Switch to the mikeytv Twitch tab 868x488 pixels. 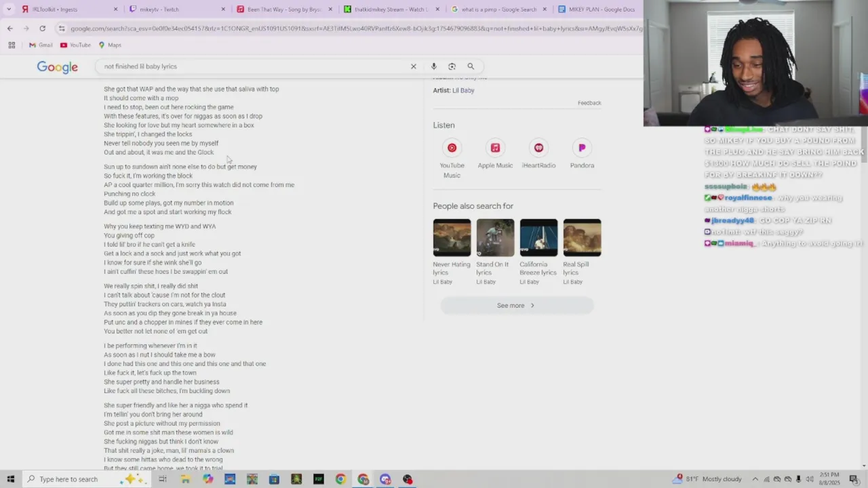(x=176, y=9)
